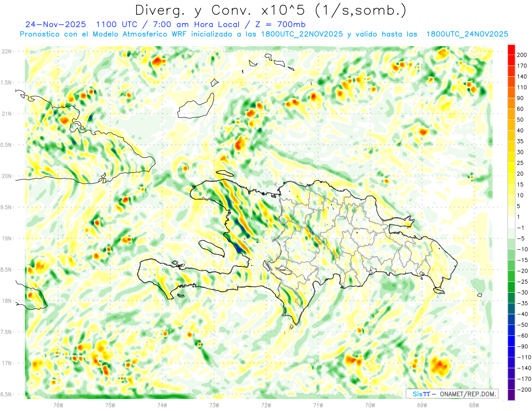This screenshot has height=411, width=532.
Task: Click the 18N latitude label
Action: 6,301
